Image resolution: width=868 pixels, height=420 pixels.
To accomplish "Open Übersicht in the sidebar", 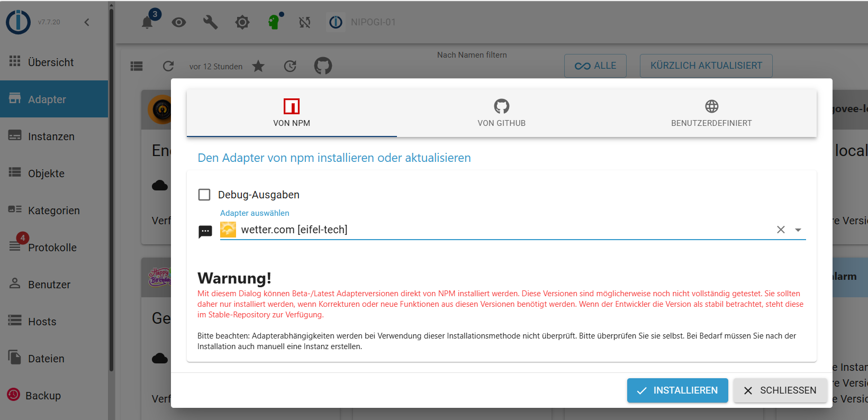I will coord(54,62).
